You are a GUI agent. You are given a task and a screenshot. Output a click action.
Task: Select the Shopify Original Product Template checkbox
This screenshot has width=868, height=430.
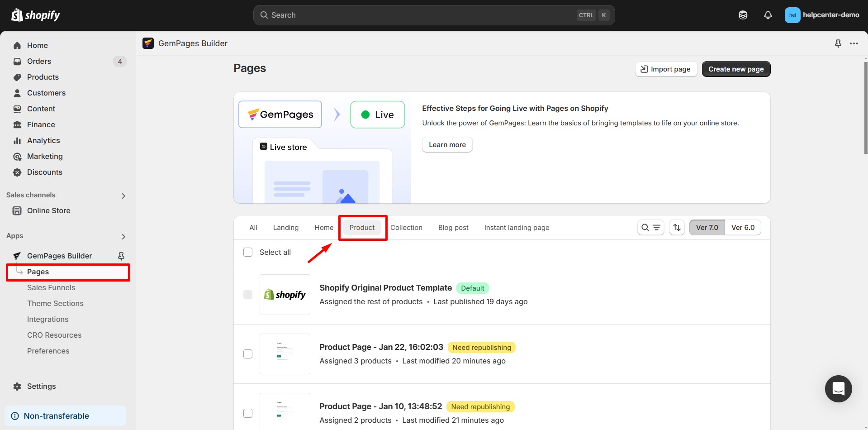pyautogui.click(x=248, y=294)
